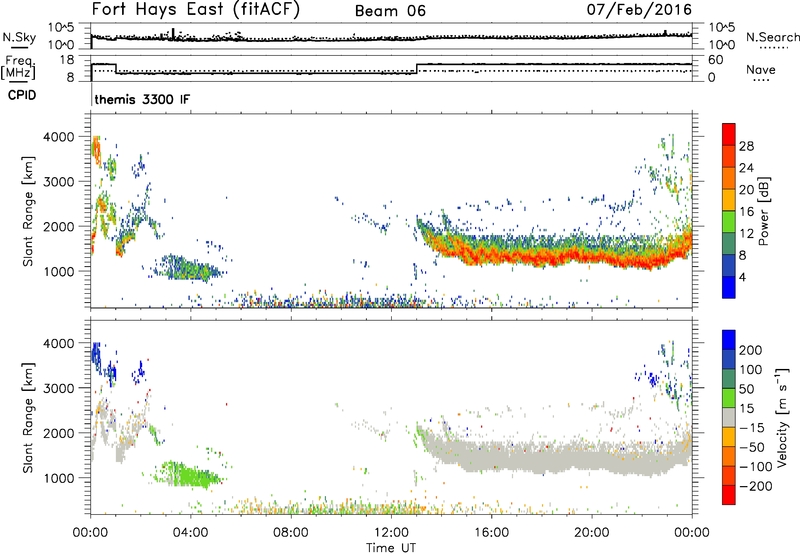
Task: Click the "4000" tick on Power panel axis
Action: pyautogui.click(x=59, y=137)
